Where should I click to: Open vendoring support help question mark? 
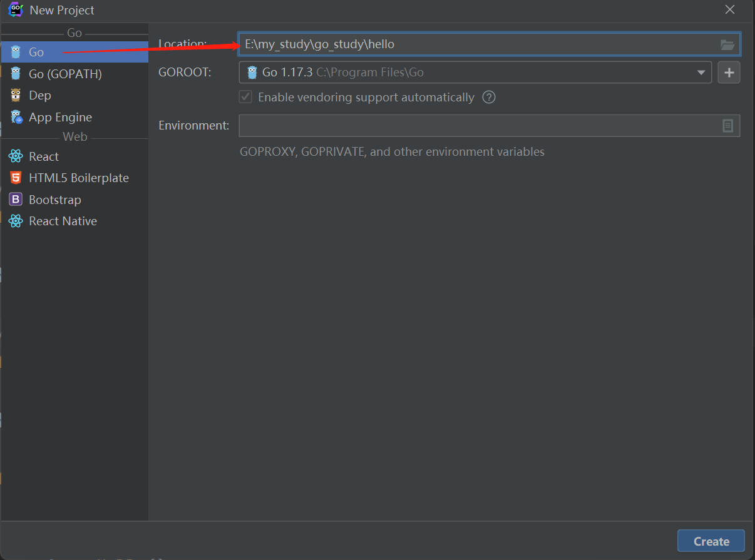coord(489,97)
